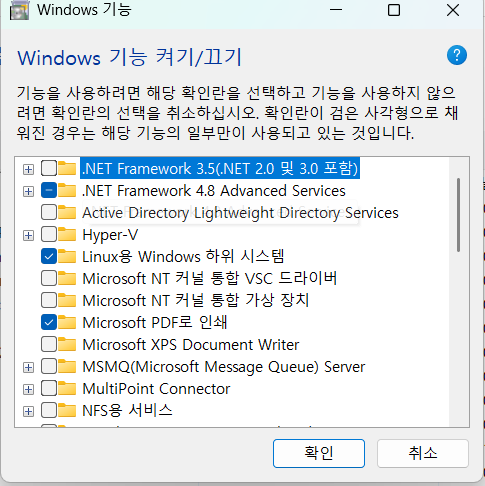Image resolution: width=485 pixels, height=486 pixels.
Task: Select Microsoft PDF로 인쇄 label
Action: point(155,323)
